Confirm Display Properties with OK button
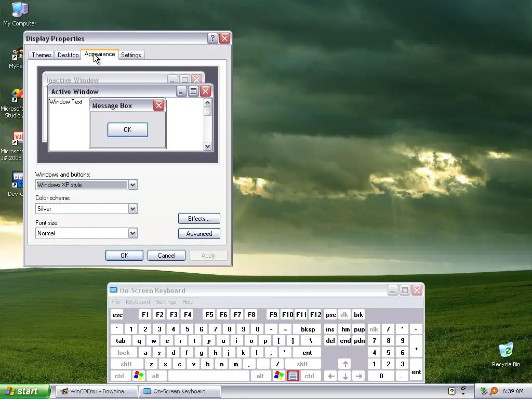 point(124,255)
